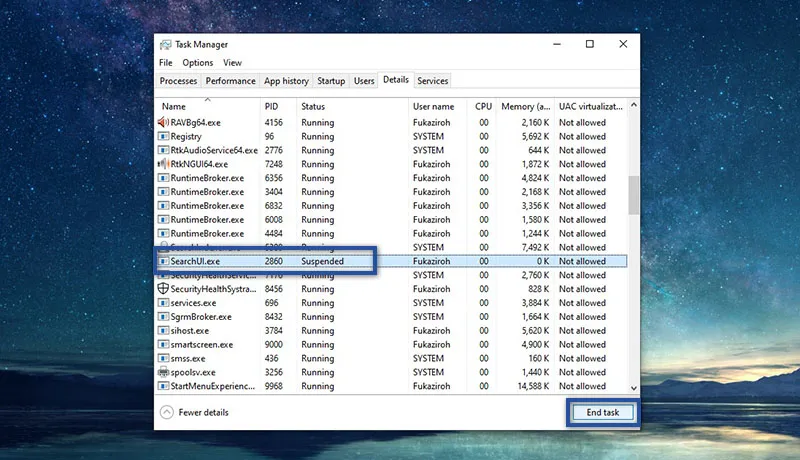Switch to the Processes tab
The height and width of the screenshot is (460, 800).
(178, 81)
